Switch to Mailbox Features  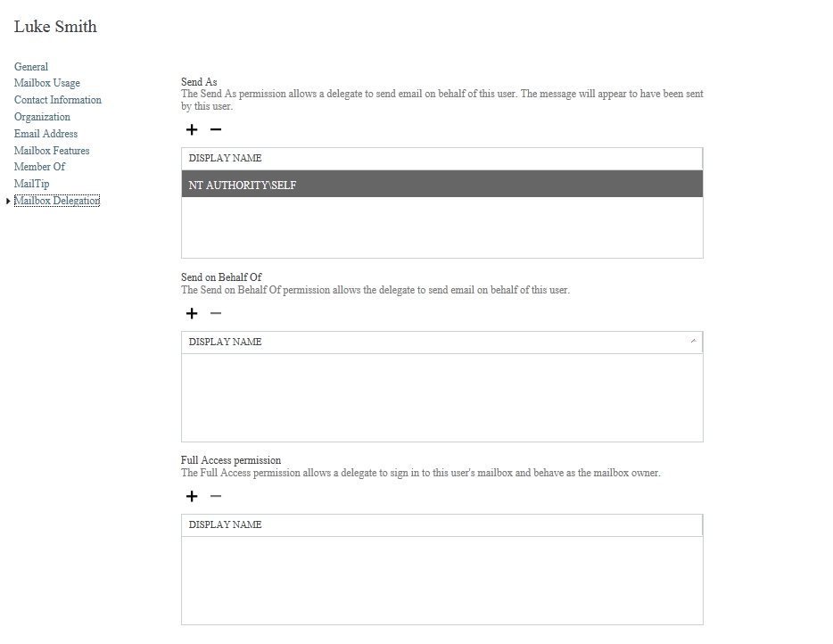click(x=51, y=150)
